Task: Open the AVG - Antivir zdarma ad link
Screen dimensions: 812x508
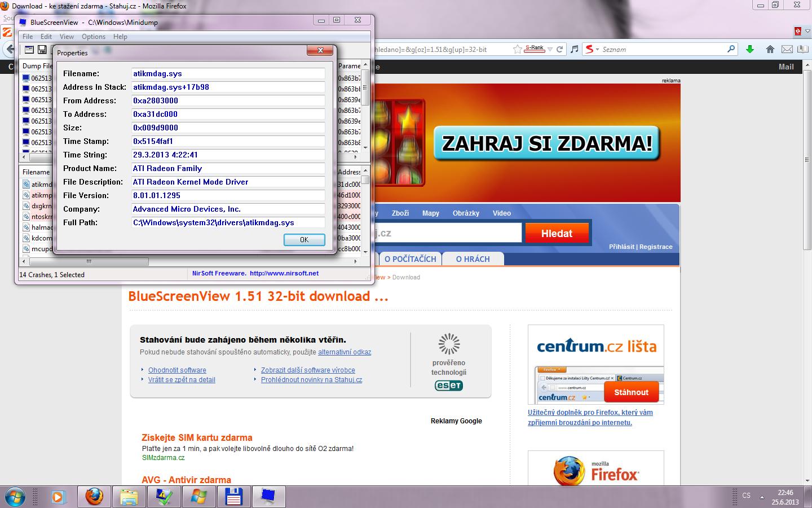Action: pos(186,480)
